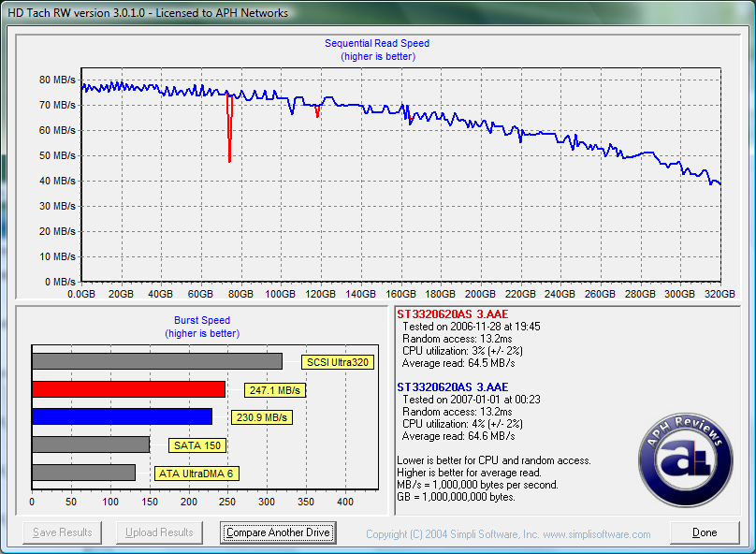Click the ATA UltraDMA 6 label
The width and height of the screenshot is (756, 554).
pos(196,474)
